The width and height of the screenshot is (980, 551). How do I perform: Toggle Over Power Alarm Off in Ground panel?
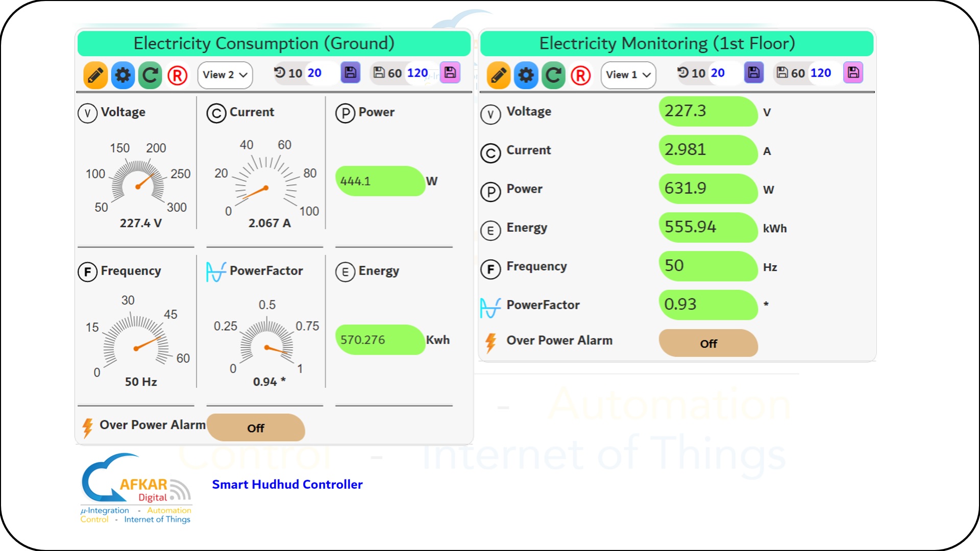tap(255, 428)
